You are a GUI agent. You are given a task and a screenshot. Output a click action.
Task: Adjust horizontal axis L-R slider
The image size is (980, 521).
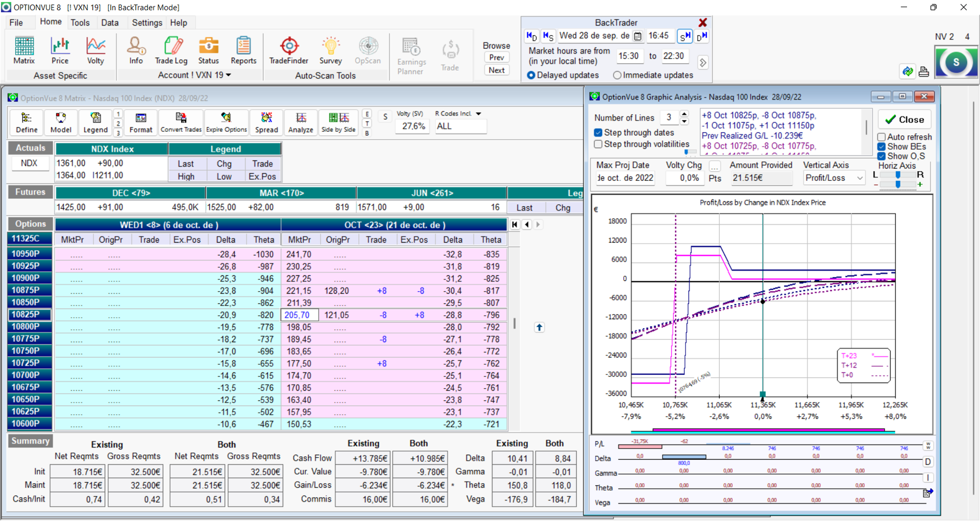point(898,175)
